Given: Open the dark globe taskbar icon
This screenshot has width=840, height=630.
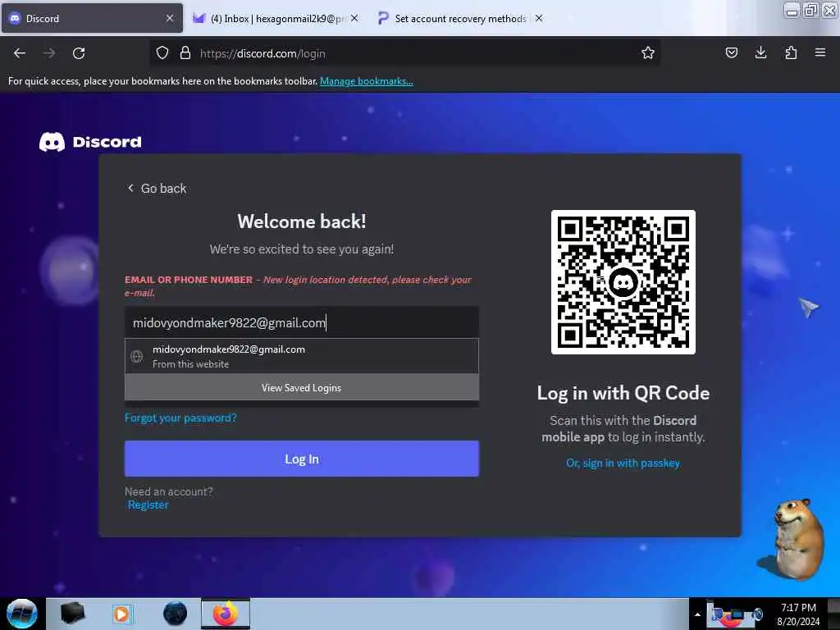Looking at the screenshot, I should tap(176, 614).
